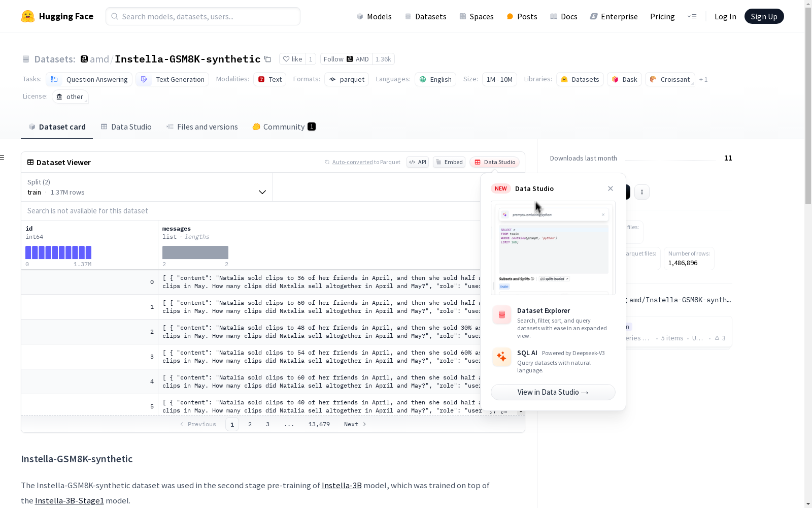Click the Embed button in Dataset Viewer

coord(449,162)
